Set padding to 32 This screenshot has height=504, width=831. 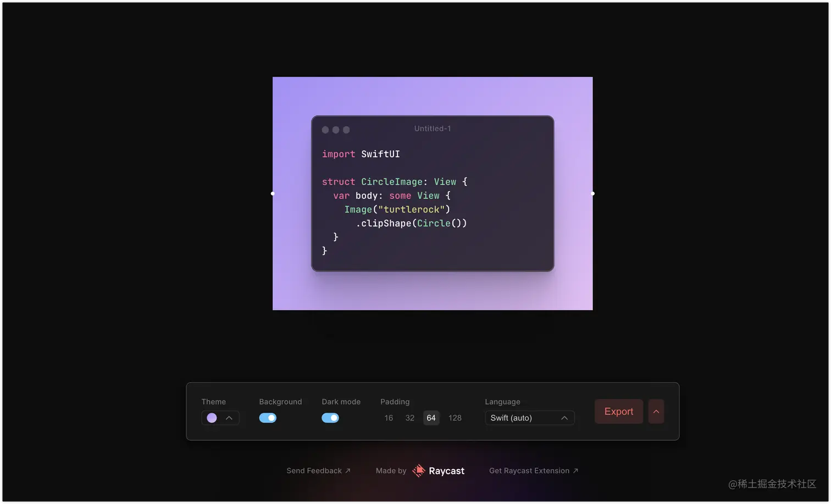pos(410,418)
